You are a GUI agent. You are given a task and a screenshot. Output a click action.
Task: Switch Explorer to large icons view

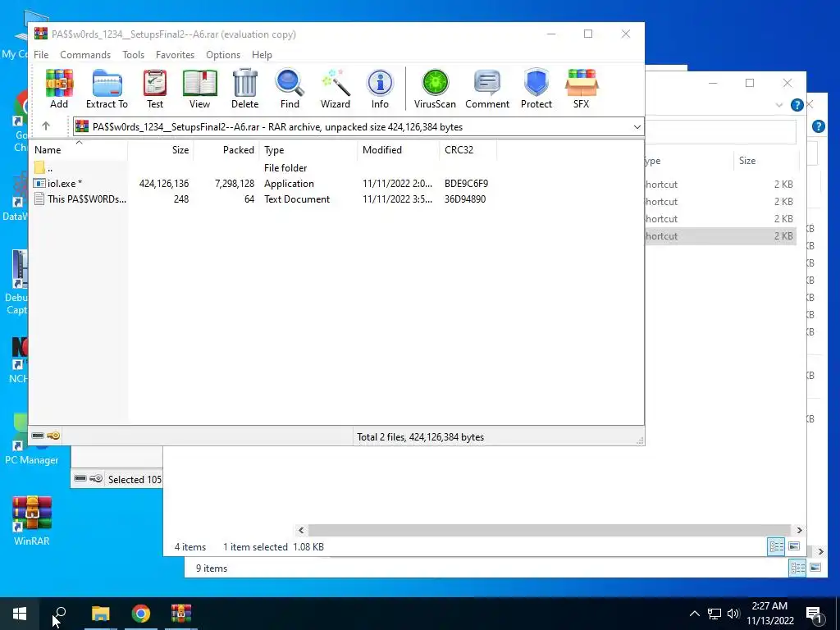[x=794, y=546]
